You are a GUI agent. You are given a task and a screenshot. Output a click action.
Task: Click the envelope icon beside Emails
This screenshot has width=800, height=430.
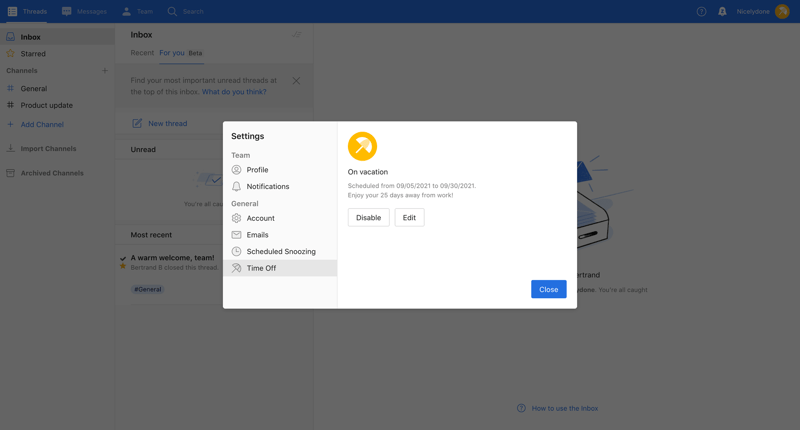[x=236, y=235]
